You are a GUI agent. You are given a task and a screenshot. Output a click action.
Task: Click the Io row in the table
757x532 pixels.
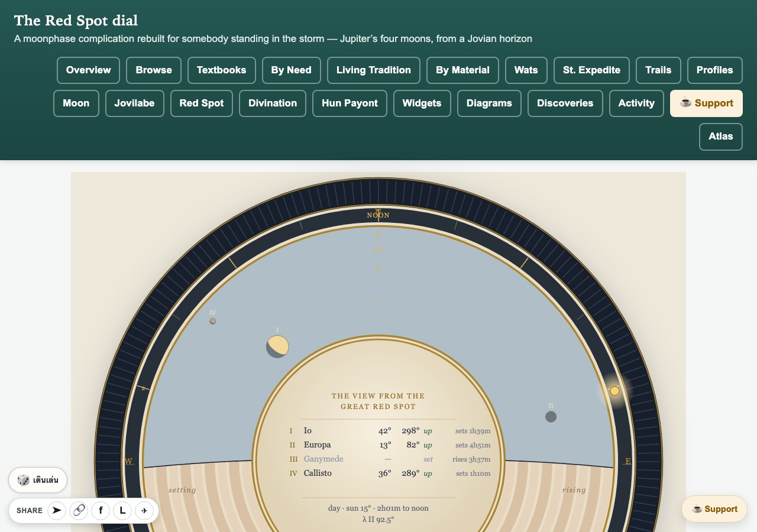390,431
